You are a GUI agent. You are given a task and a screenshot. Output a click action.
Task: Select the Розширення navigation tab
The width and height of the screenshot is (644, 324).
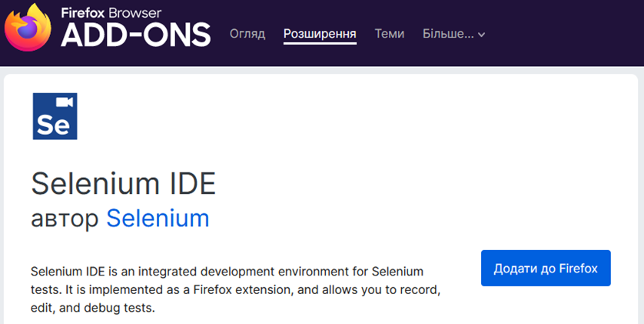pyautogui.click(x=320, y=34)
